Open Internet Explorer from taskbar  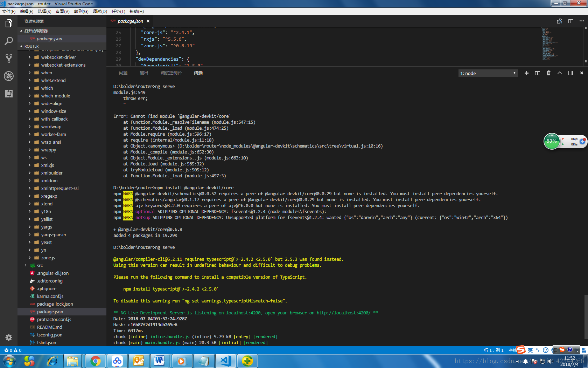pyautogui.click(x=52, y=361)
